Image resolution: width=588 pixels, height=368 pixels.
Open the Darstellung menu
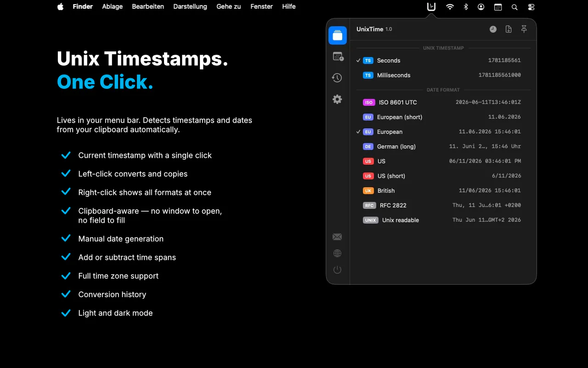point(190,6)
